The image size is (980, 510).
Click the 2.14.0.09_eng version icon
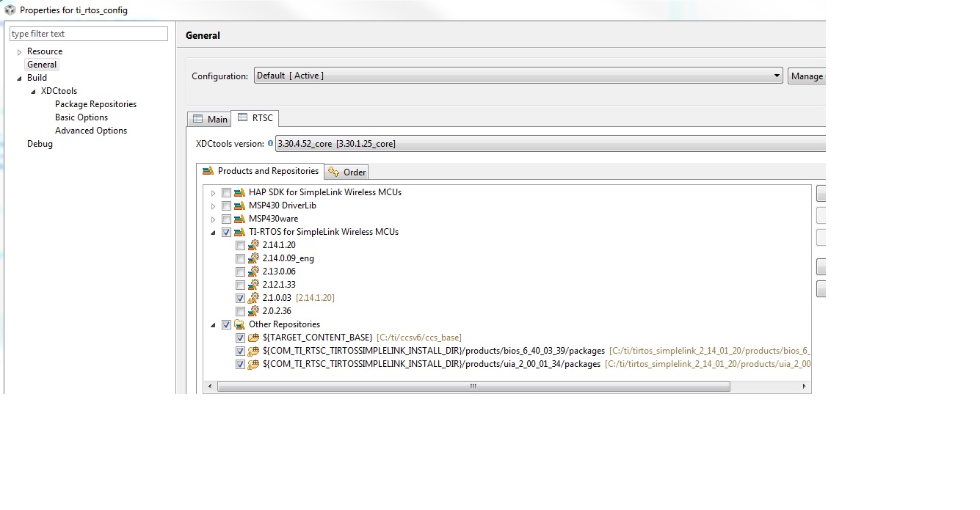point(253,258)
